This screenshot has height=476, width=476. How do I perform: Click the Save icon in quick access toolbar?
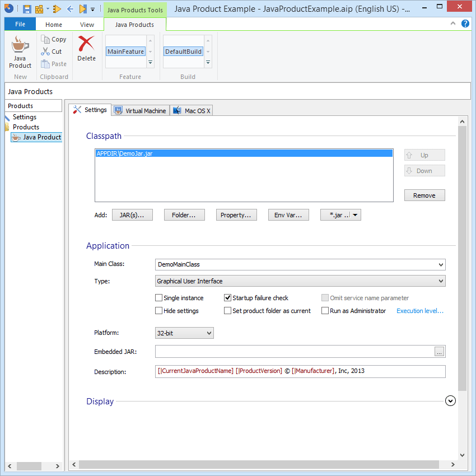click(27, 9)
